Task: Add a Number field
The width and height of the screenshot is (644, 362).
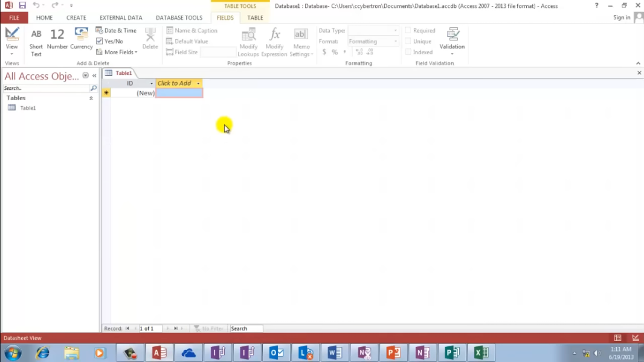Action: 57,39
